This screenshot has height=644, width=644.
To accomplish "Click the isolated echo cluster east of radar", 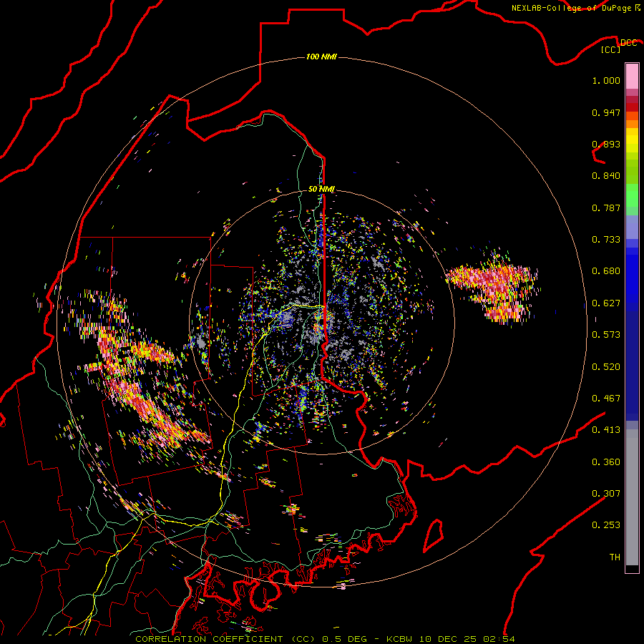I will [x=493, y=288].
